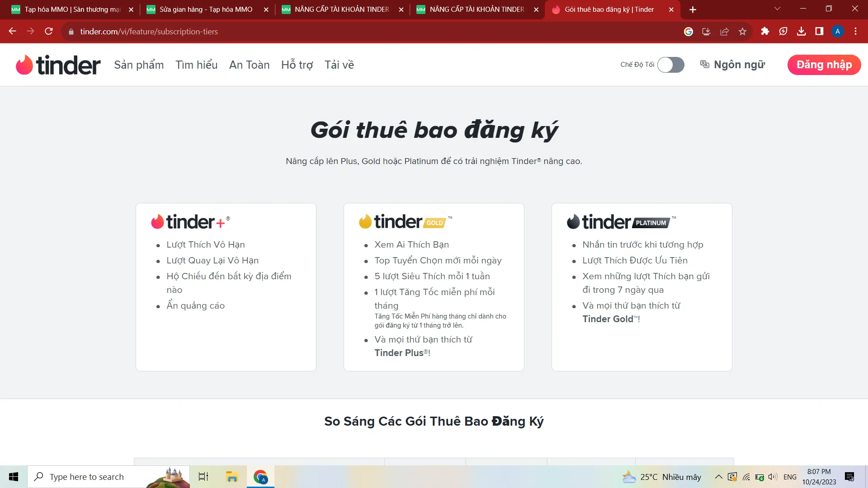868x488 pixels.
Task: Click 'Lượt Quay Lại Vô Hạn' text
Action: [212, 260]
